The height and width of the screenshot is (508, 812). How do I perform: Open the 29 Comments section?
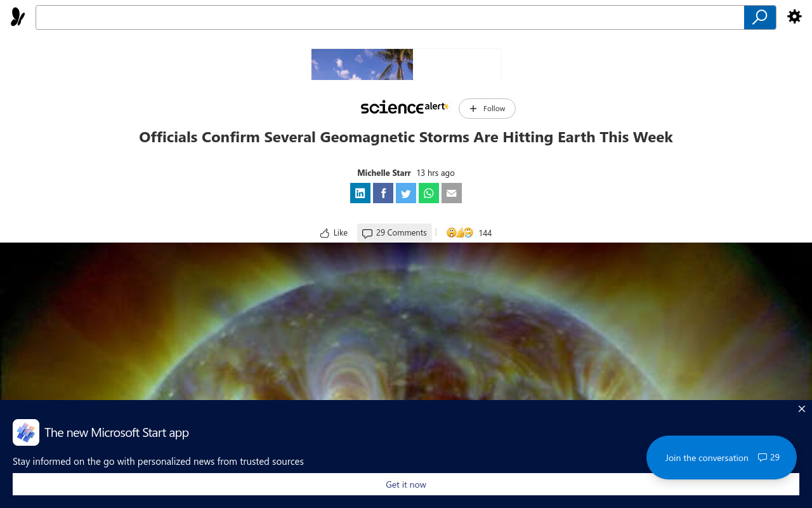tap(395, 233)
